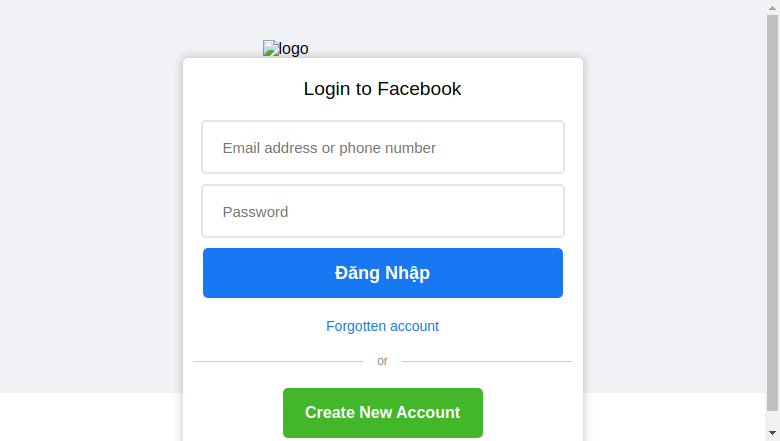
Task: Submit login with the Đăng Nhập button
Action: (383, 273)
